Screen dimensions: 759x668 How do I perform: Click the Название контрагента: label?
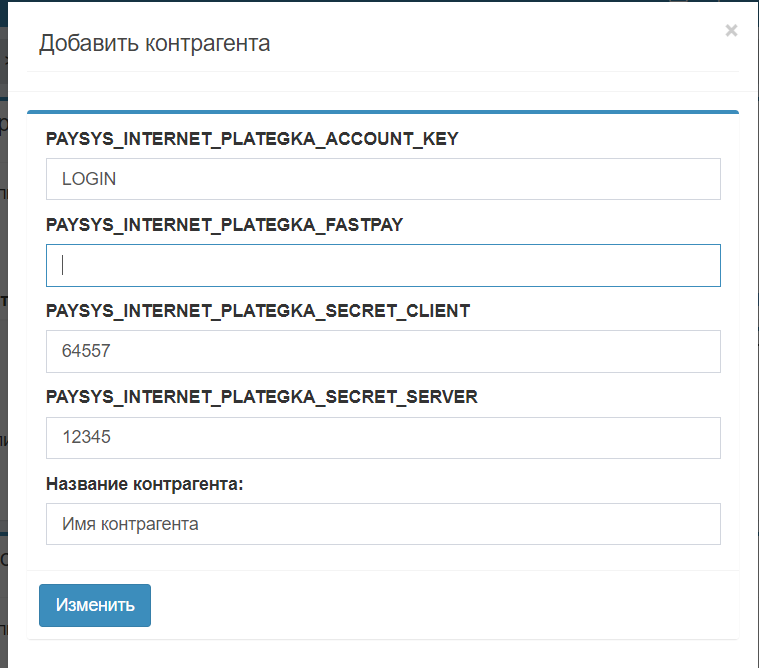(x=145, y=484)
